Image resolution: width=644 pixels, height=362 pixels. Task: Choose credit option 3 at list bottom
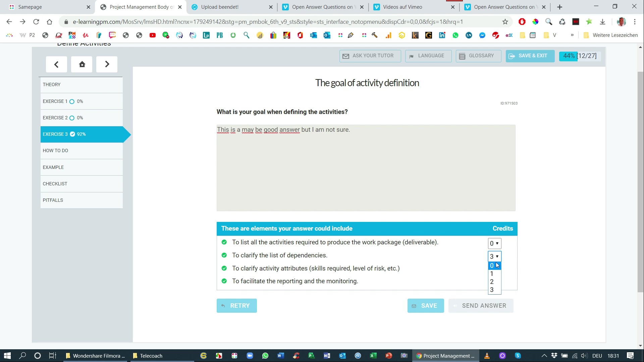click(x=494, y=290)
